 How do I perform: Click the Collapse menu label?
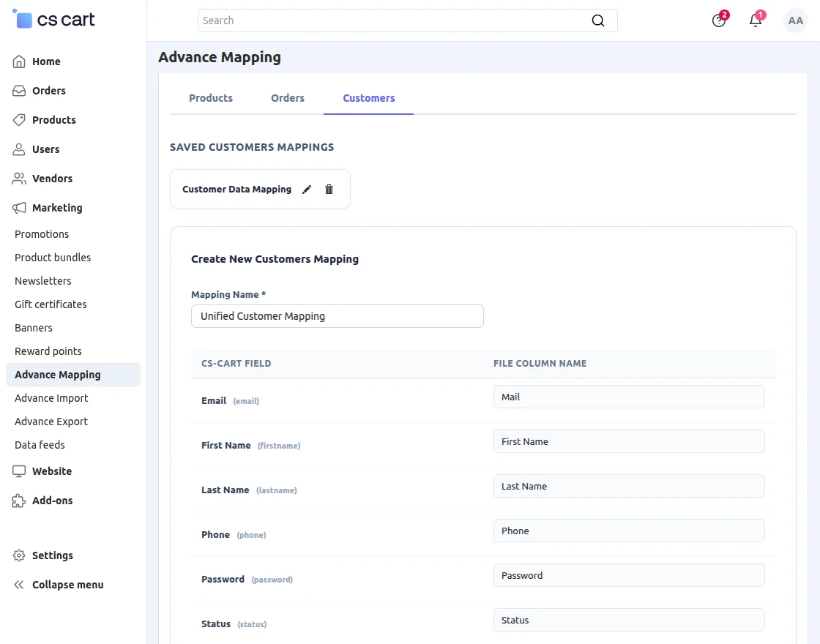coord(68,585)
